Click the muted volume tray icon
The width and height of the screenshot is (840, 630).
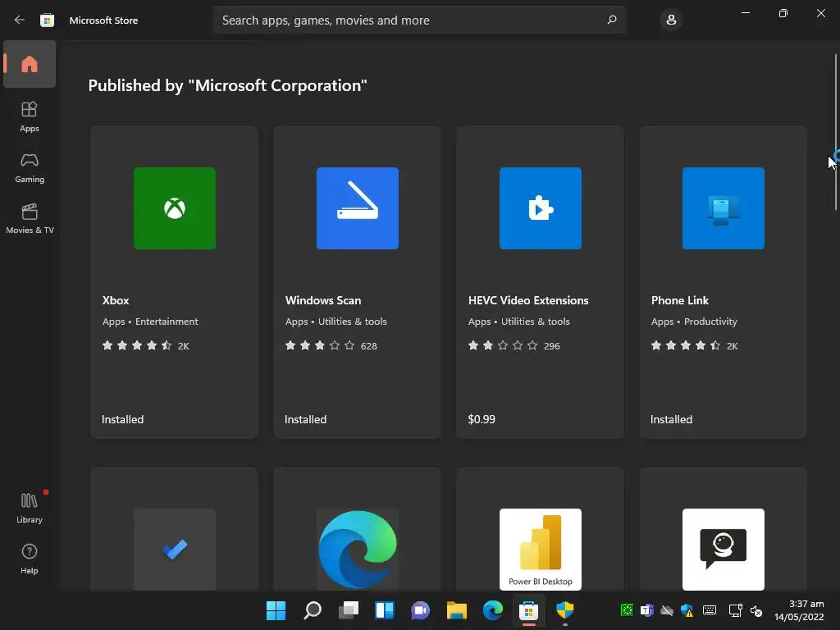point(756,610)
